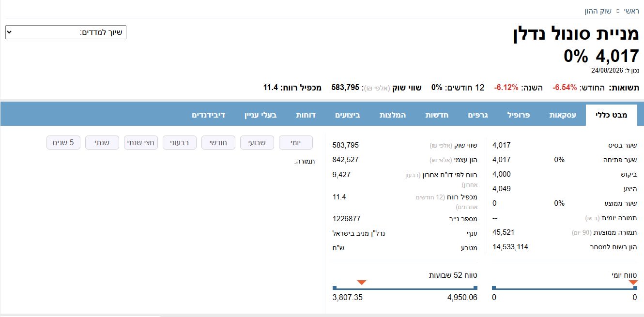The height and width of the screenshot is (317, 644).
Task: Click the שער ממוצע label
Action: pyautogui.click(x=620, y=203)
